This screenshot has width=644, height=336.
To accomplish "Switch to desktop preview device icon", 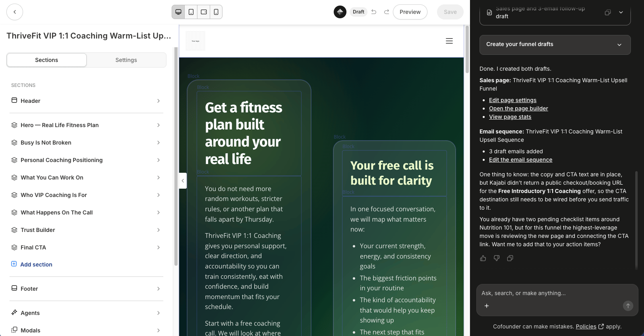I will pyautogui.click(x=178, y=12).
